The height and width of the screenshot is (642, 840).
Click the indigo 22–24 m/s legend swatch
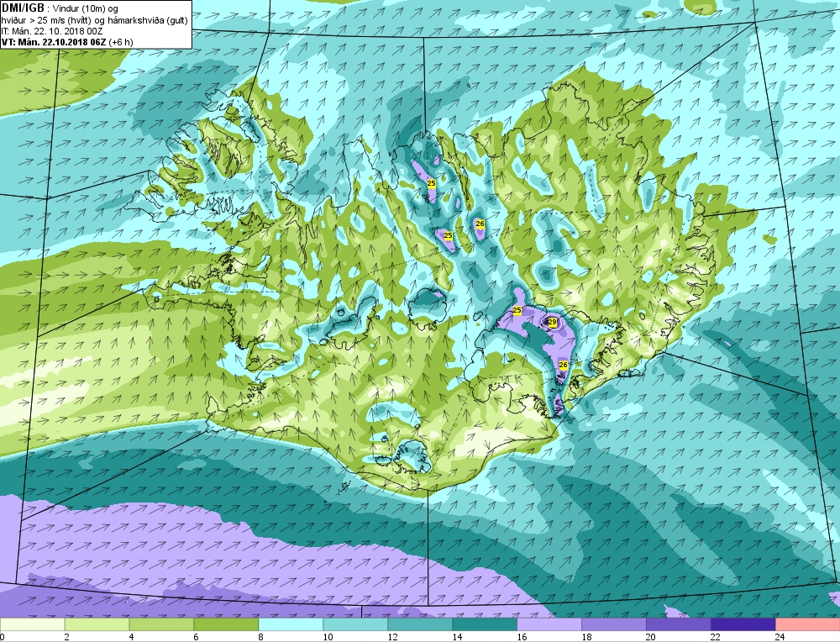tap(743, 624)
